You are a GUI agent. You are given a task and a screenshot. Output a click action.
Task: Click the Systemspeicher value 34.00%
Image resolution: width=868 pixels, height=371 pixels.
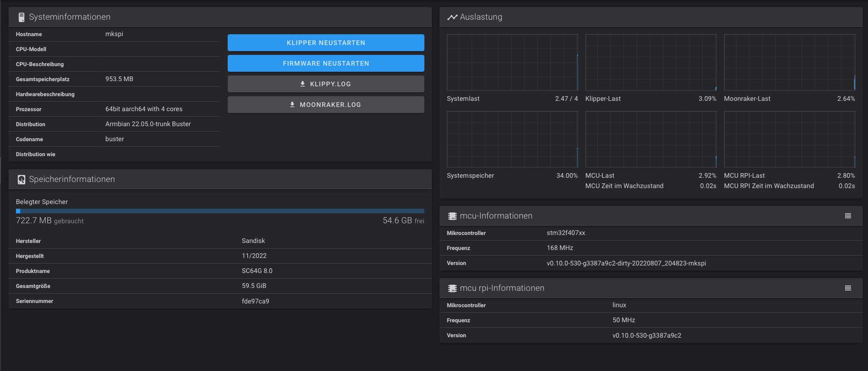click(567, 175)
